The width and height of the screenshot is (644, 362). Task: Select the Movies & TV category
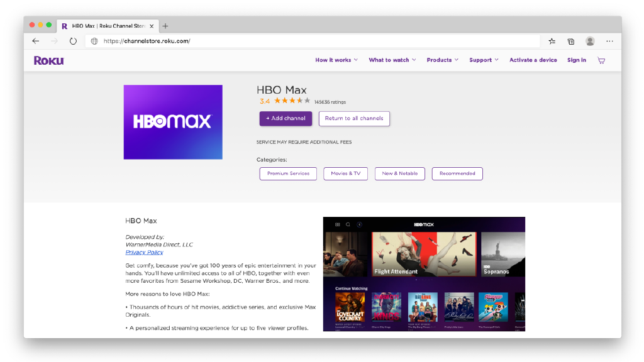[x=345, y=173]
